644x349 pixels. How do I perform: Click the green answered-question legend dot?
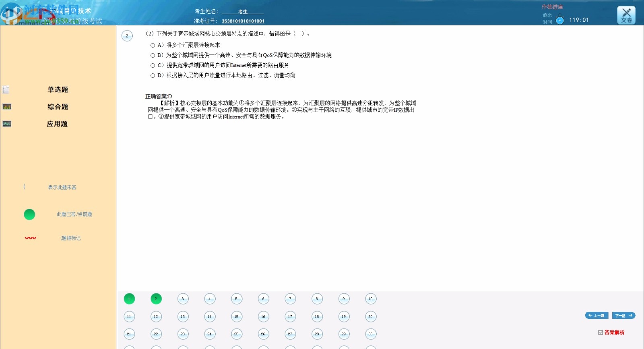(29, 214)
